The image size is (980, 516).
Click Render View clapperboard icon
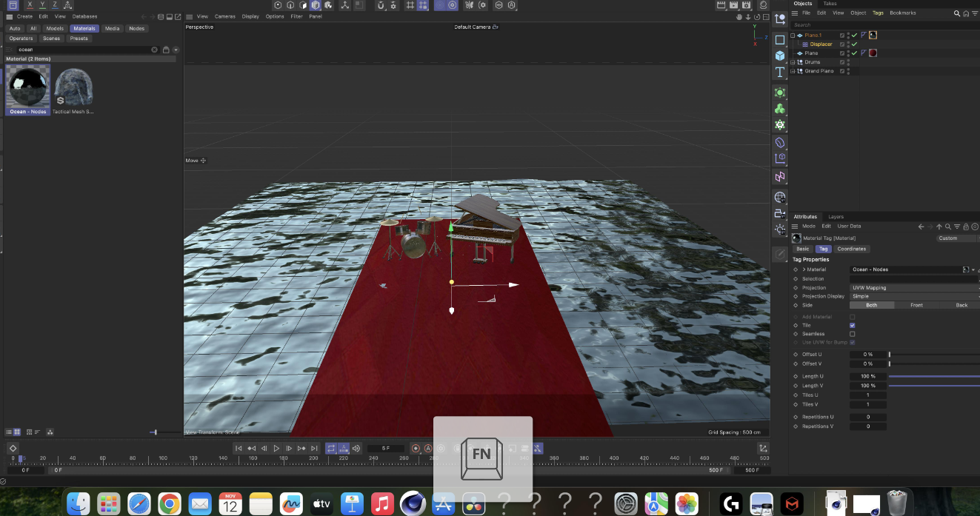coord(721,5)
